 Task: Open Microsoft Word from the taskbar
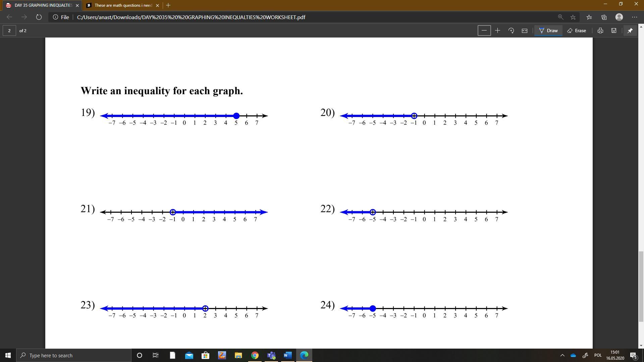pyautogui.click(x=287, y=355)
